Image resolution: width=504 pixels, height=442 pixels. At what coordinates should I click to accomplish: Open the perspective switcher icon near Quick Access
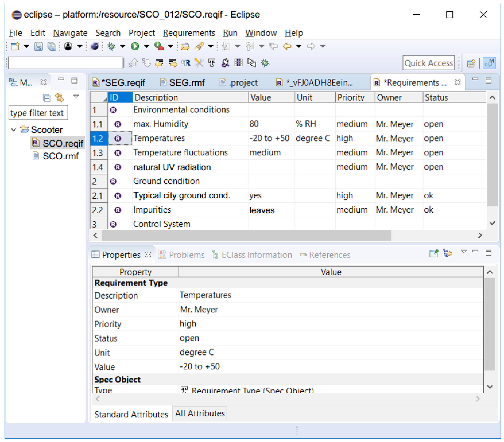[471, 63]
